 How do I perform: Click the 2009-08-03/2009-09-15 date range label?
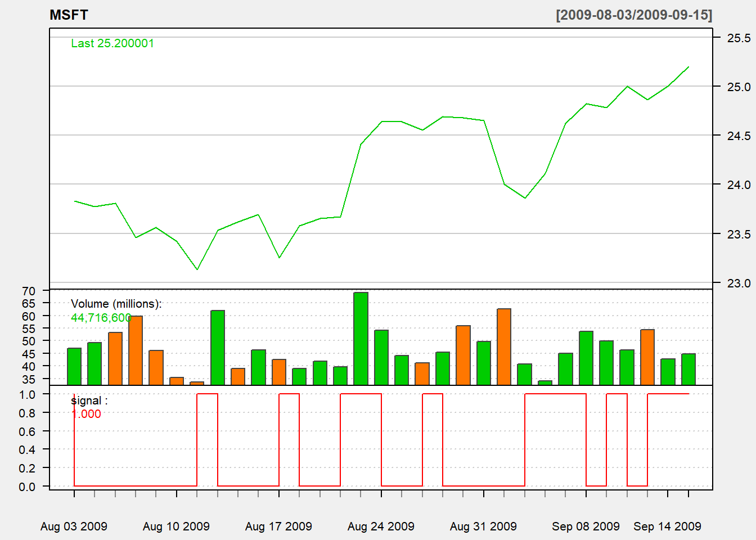pyautogui.click(x=634, y=15)
